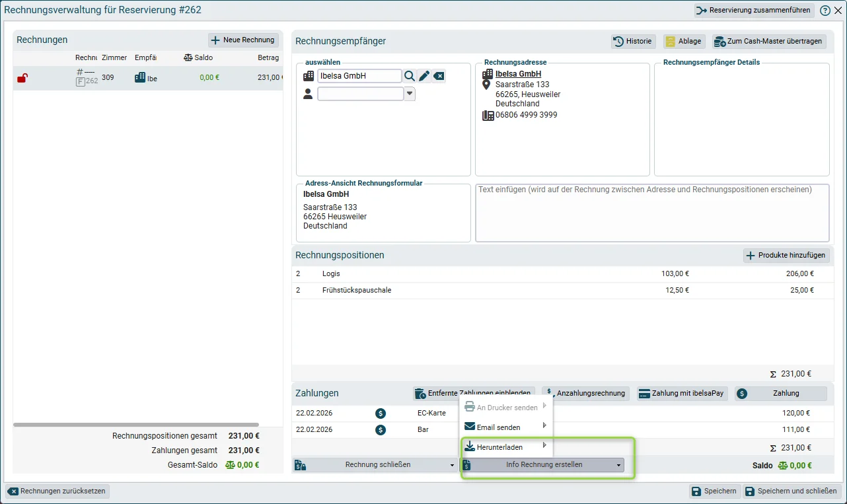The width and height of the screenshot is (847, 504).
Task: Transfer invoice to Cash-Master
Action: click(x=769, y=41)
